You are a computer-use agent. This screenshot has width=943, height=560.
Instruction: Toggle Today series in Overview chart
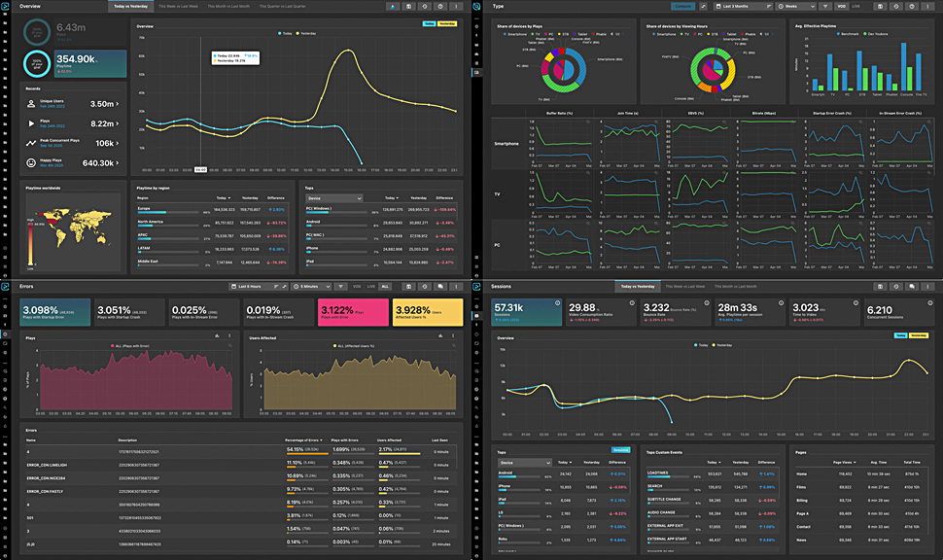pos(285,34)
